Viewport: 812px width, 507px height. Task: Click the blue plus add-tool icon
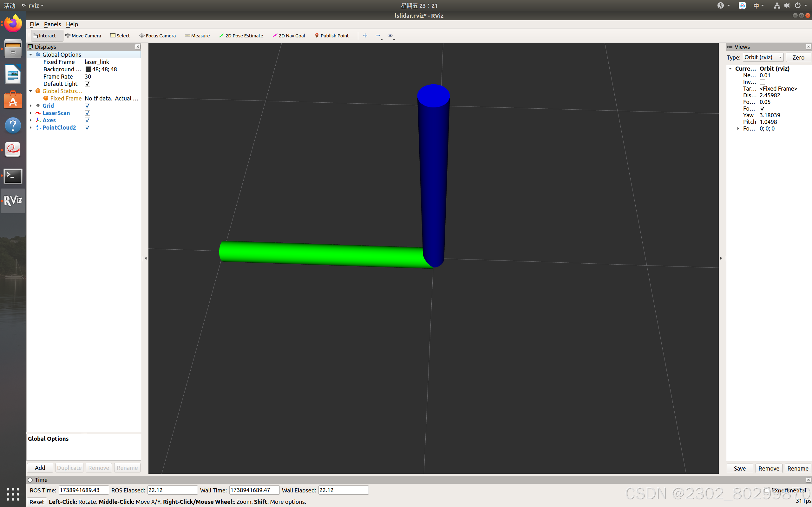click(365, 35)
